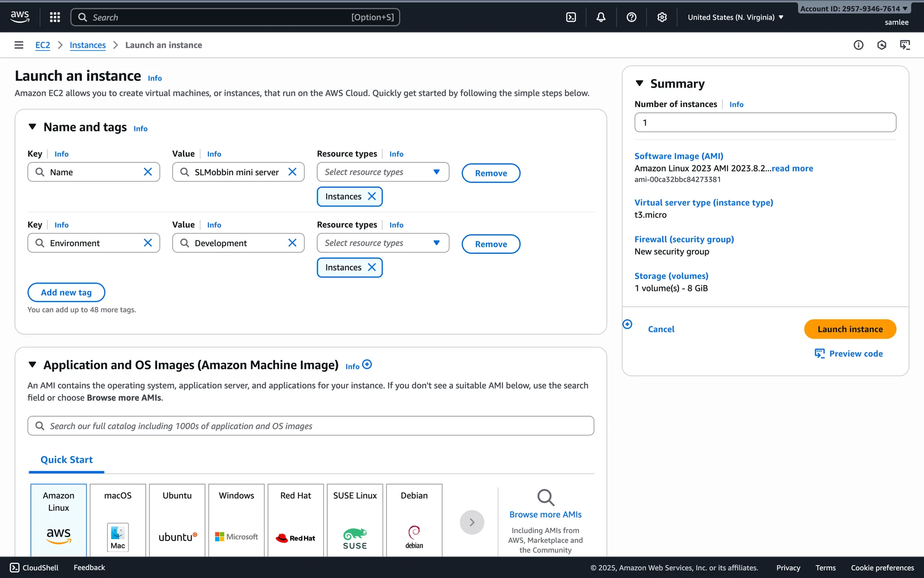Open the region selector United States (N. Virginia)
This screenshot has width=924, height=578.
tap(735, 17)
